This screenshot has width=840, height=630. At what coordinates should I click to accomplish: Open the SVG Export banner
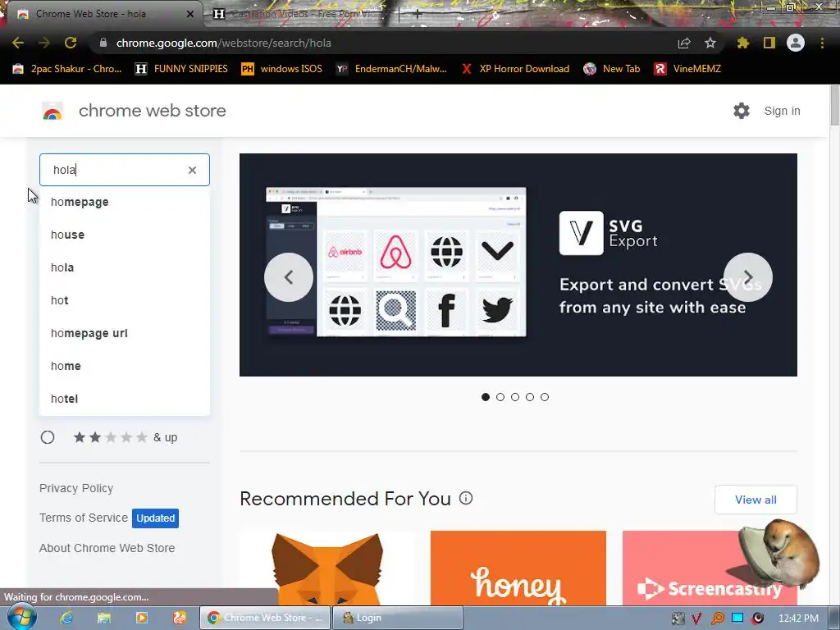tap(518, 265)
